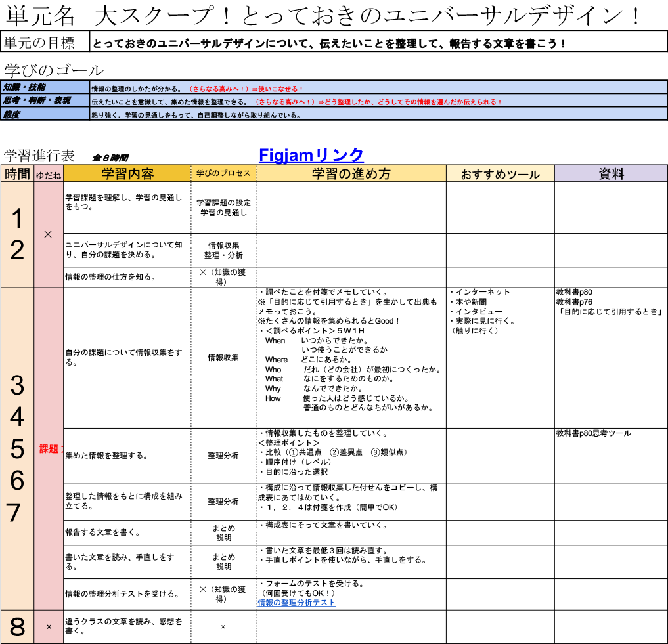Click the ゆだね header cell

(49, 174)
